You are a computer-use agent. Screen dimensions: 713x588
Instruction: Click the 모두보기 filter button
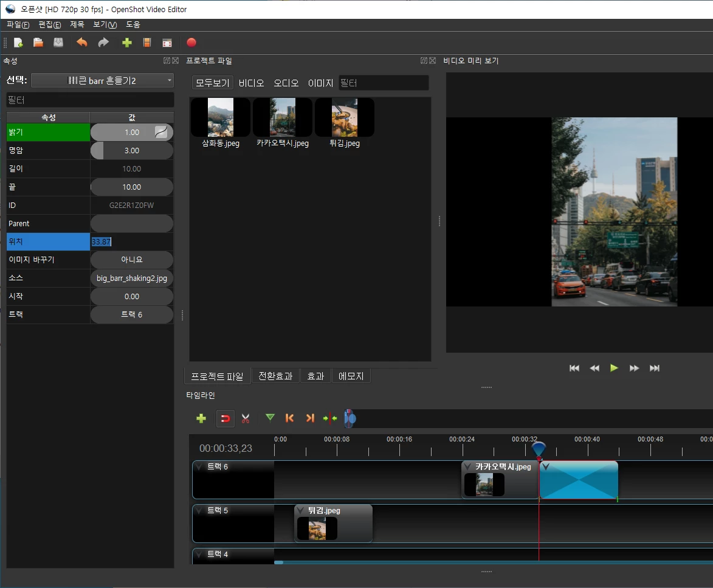pyautogui.click(x=212, y=82)
